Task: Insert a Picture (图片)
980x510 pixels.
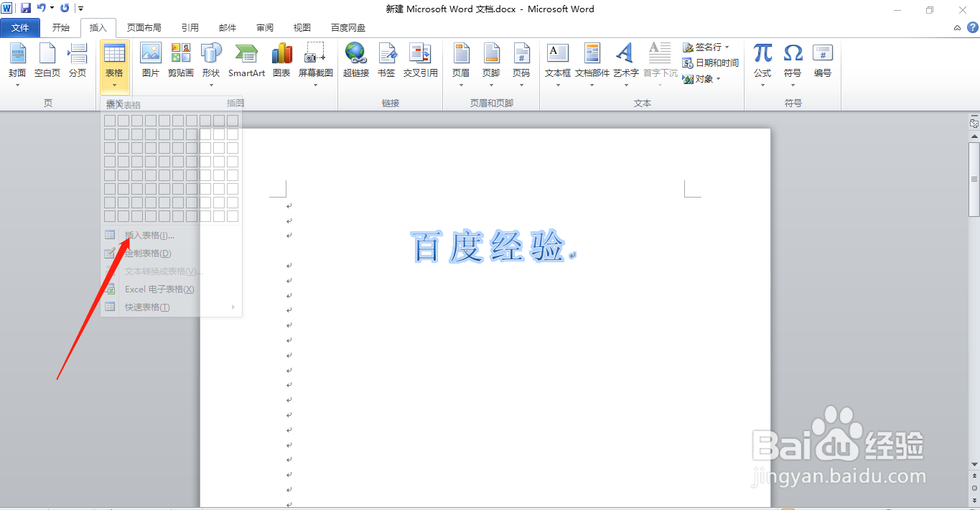Action: click(x=151, y=60)
